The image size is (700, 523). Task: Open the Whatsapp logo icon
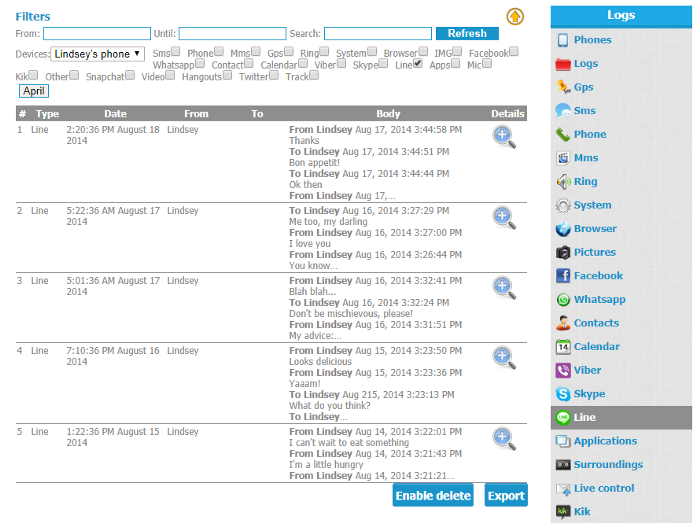click(x=563, y=299)
